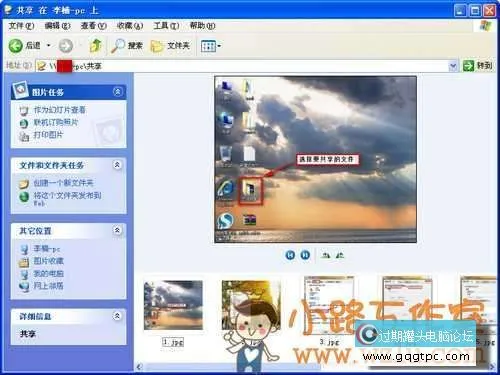Screen dimensions: 500x375
Task: Rotate the image counterclockwise
Action: click(340, 255)
